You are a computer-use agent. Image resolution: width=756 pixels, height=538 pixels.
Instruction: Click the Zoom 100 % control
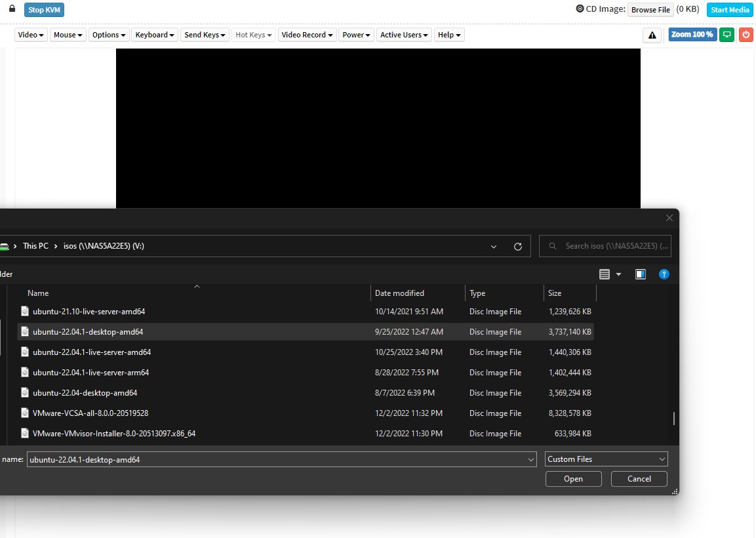coord(692,35)
